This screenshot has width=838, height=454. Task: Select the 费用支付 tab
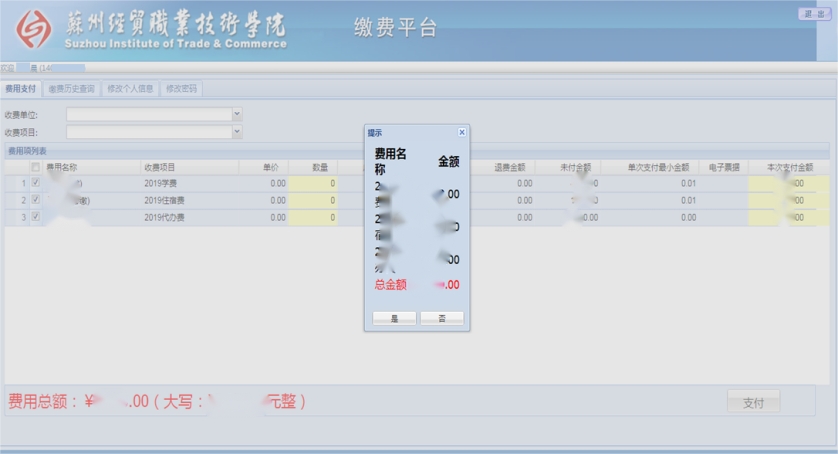(x=21, y=89)
